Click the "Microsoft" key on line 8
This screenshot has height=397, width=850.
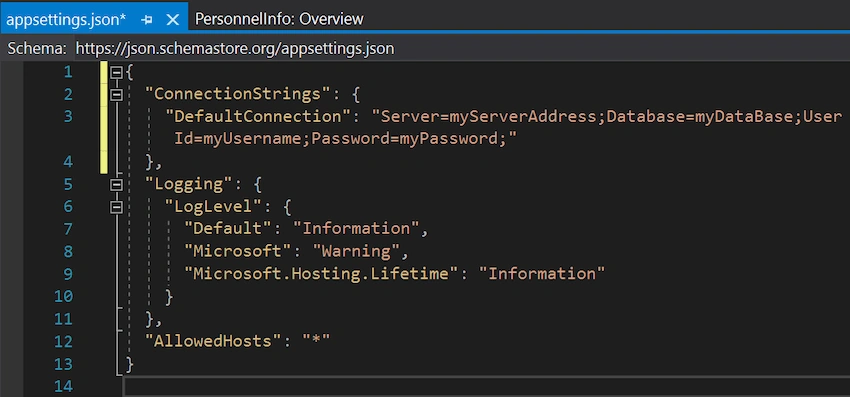239,251
